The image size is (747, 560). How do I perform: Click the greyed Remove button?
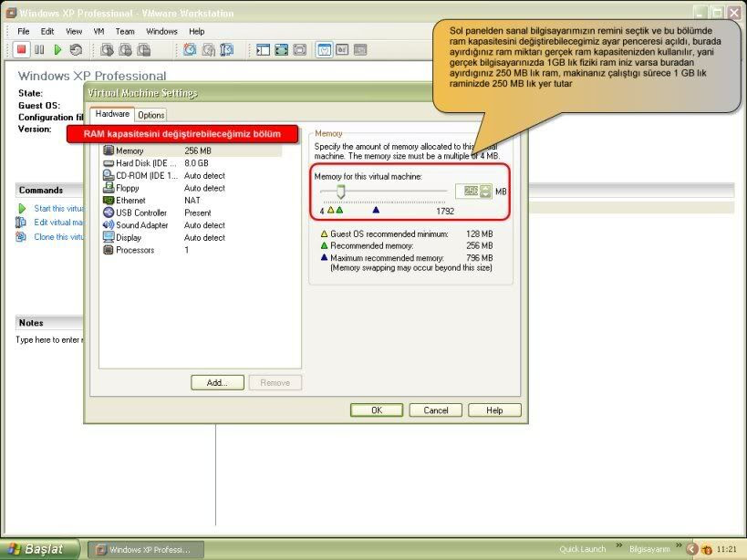pyautogui.click(x=275, y=382)
